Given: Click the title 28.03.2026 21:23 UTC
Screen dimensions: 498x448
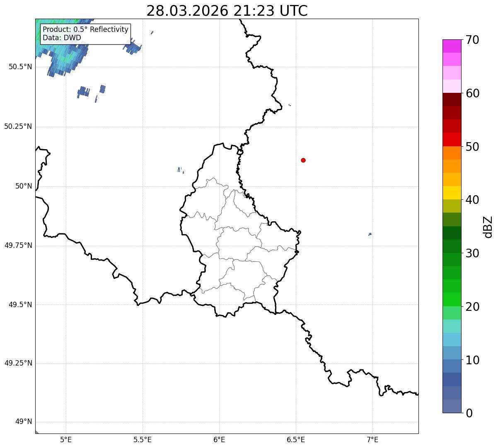Looking at the screenshot, I should pos(227,10).
